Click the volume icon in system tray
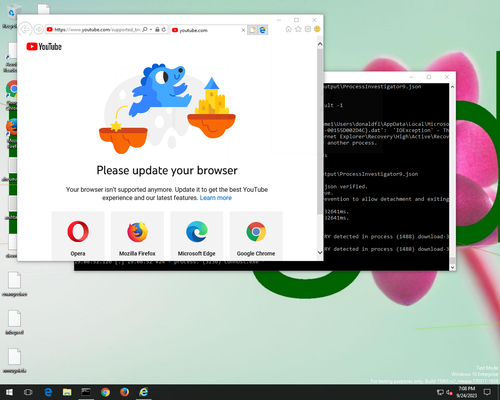The height and width of the screenshot is (400, 500). [x=449, y=392]
